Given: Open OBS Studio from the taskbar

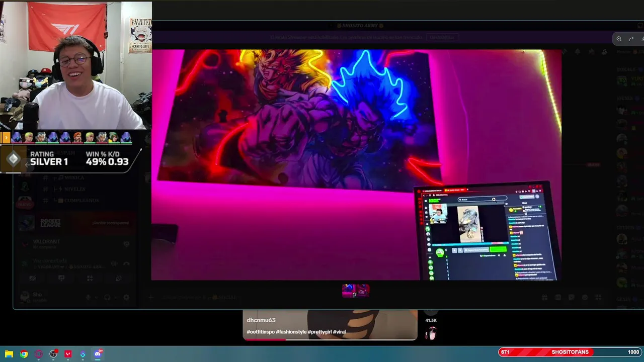Looking at the screenshot, I should (53, 354).
